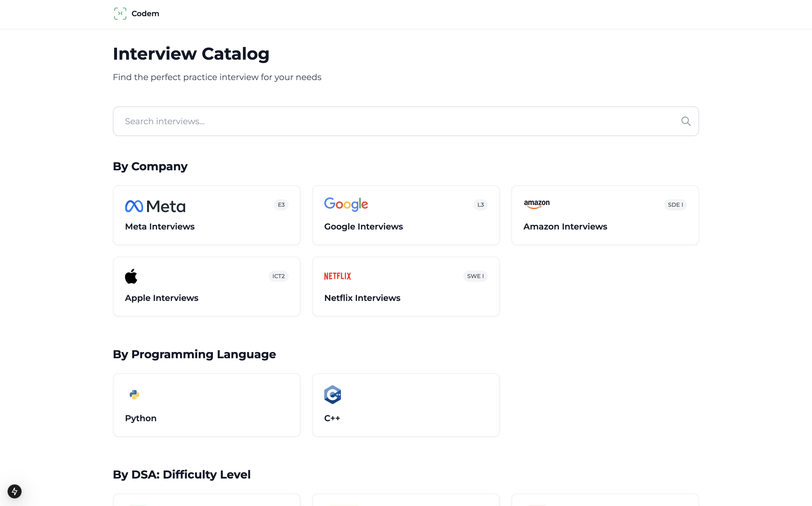This screenshot has height=506, width=812.
Task: Open Amazon Interviews card title
Action: tap(565, 226)
